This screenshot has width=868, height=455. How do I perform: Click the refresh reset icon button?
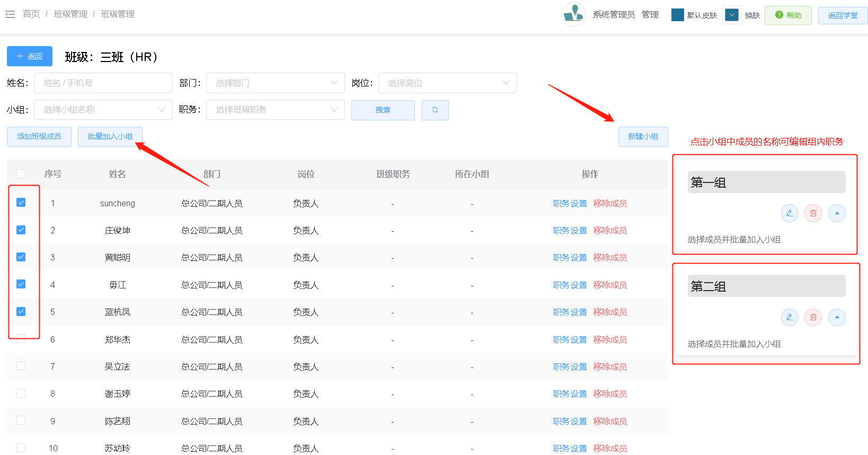click(x=435, y=110)
